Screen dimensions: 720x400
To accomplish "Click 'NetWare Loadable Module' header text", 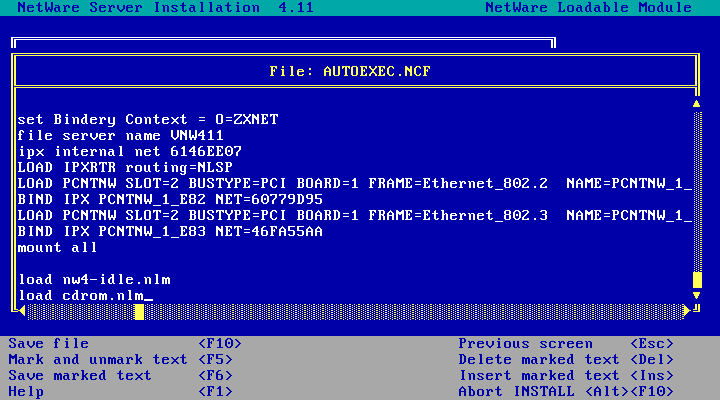I will pyautogui.click(x=588, y=7).
